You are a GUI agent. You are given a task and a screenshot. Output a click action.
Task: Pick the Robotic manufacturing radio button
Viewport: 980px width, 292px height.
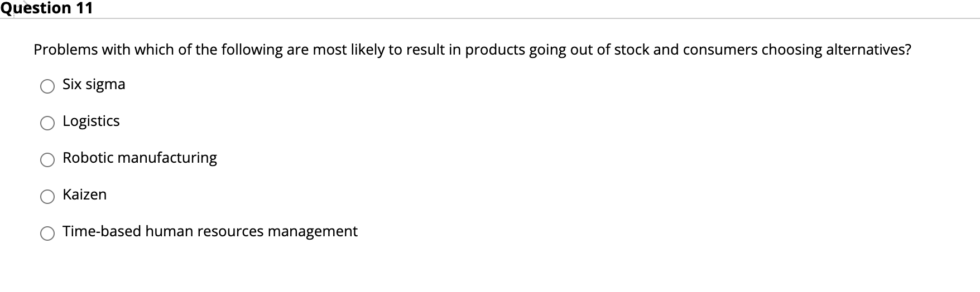(x=47, y=160)
